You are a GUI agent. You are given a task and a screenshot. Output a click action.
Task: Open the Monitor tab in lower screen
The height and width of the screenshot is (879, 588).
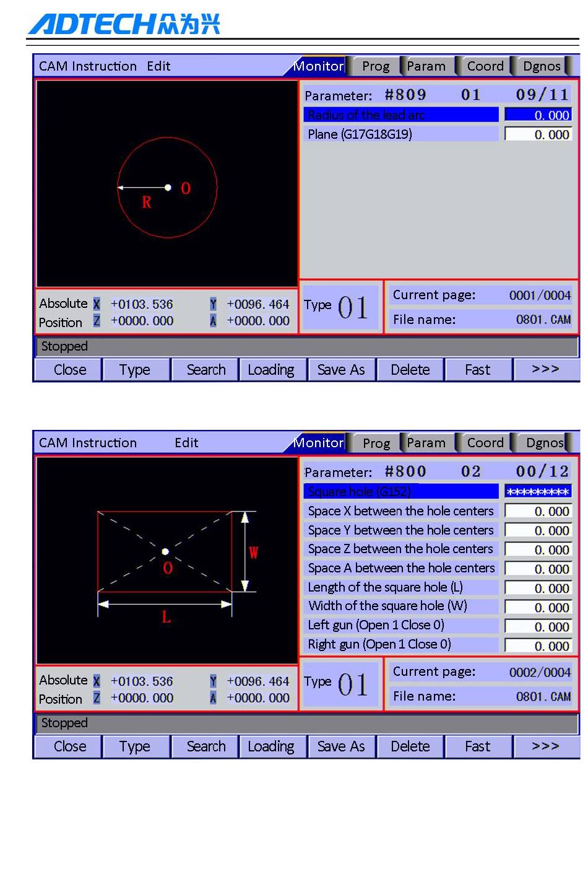(318, 443)
